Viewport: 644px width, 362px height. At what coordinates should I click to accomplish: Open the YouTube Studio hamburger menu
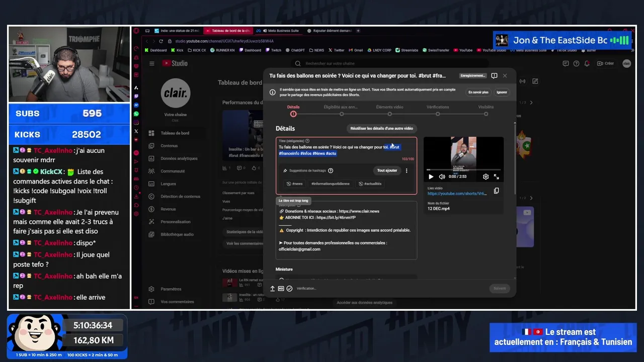click(151, 63)
